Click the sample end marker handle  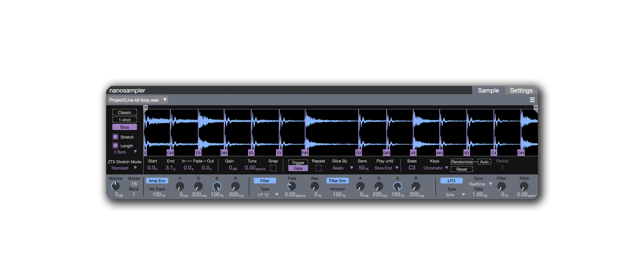coord(535,108)
